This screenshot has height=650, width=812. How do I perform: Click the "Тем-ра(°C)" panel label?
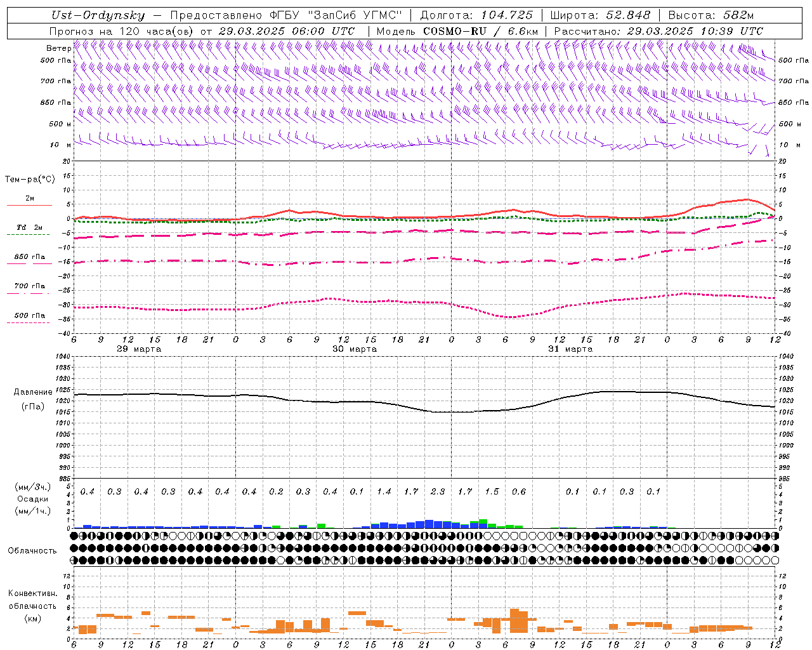[30, 180]
